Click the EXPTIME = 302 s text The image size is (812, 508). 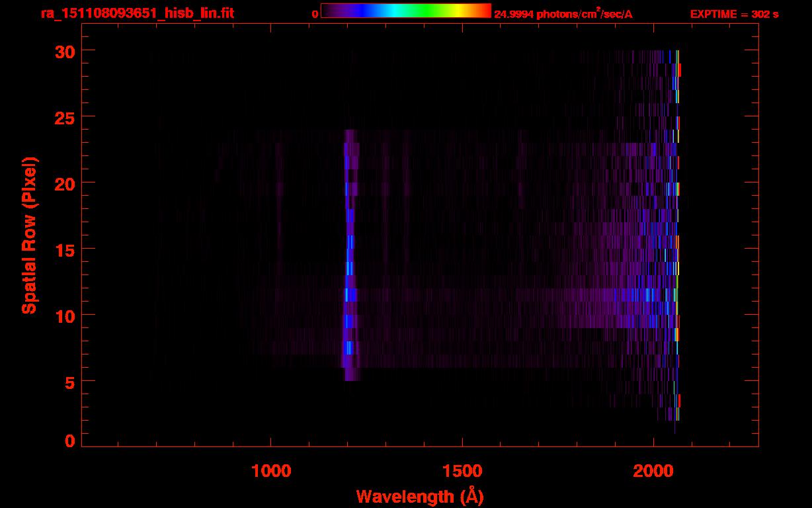click(734, 14)
